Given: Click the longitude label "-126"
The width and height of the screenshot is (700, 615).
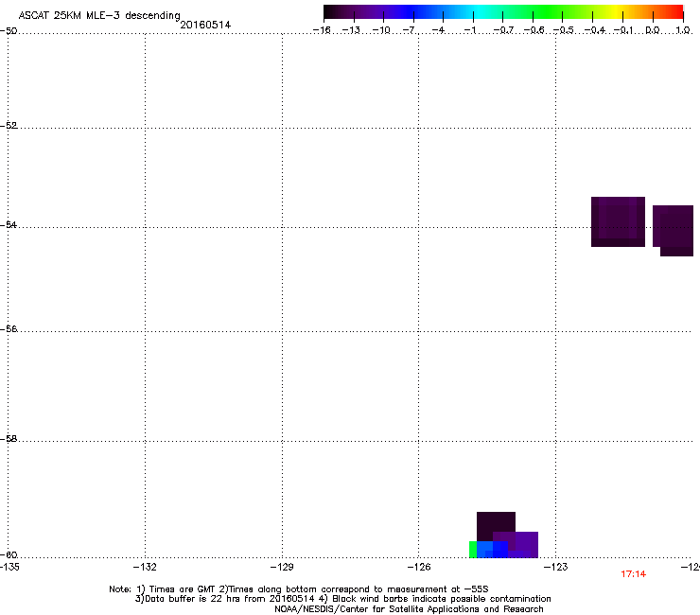Looking at the screenshot, I should [419, 567].
